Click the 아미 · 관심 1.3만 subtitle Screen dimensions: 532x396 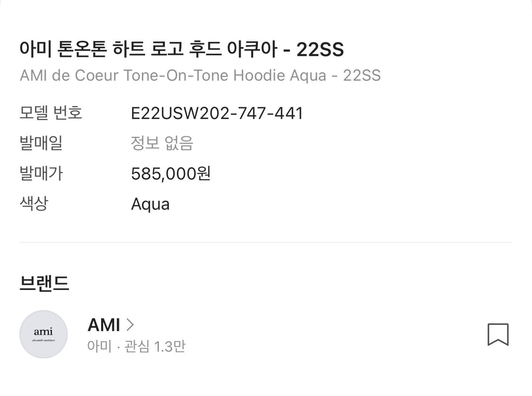point(136,347)
